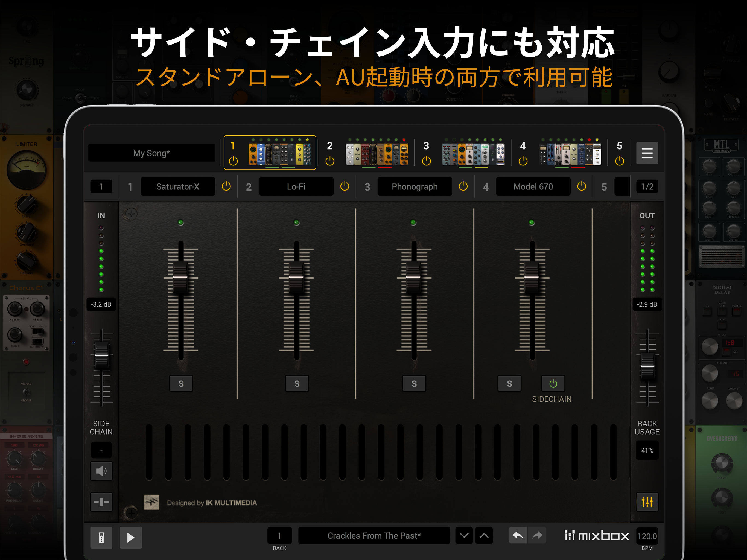This screenshot has width=747, height=560.
Task: Undo the last action
Action: pyautogui.click(x=518, y=535)
